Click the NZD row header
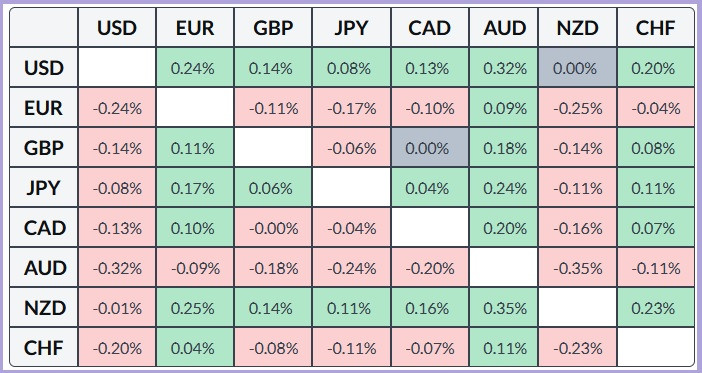Viewport: 702px width, 373px height. [x=44, y=308]
